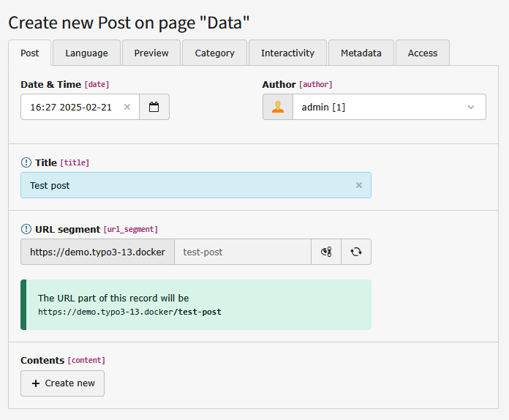Open the Preview tab
The width and height of the screenshot is (509, 420).
tap(151, 53)
